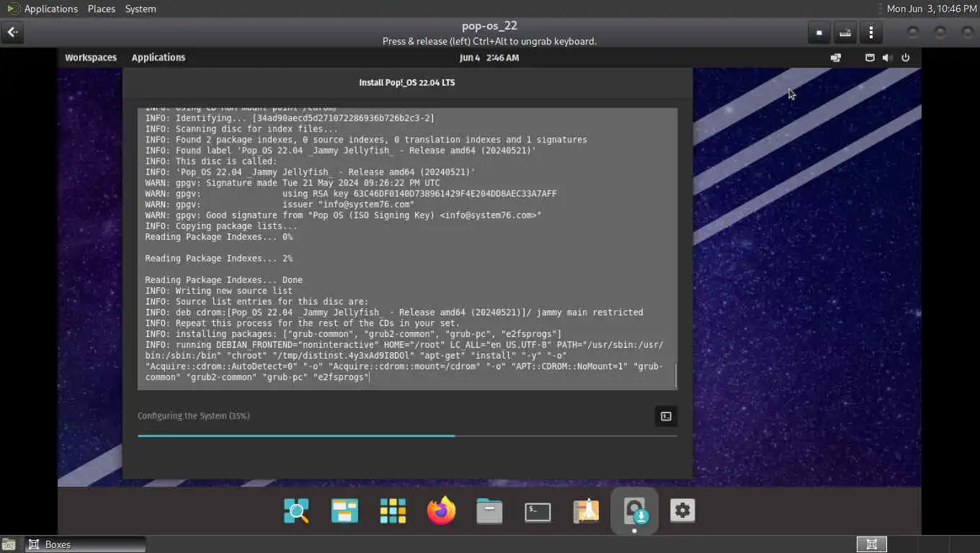Click the installation progress bar
980x553 pixels.
tap(407, 436)
